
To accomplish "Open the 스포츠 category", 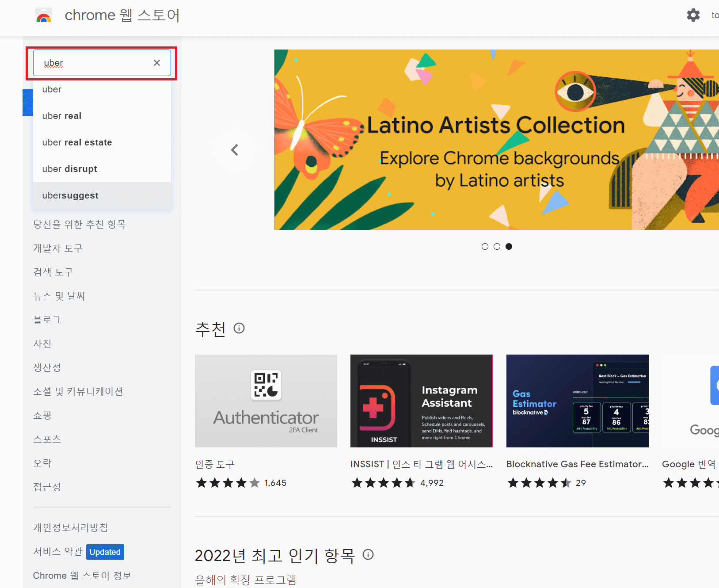I will (47, 439).
